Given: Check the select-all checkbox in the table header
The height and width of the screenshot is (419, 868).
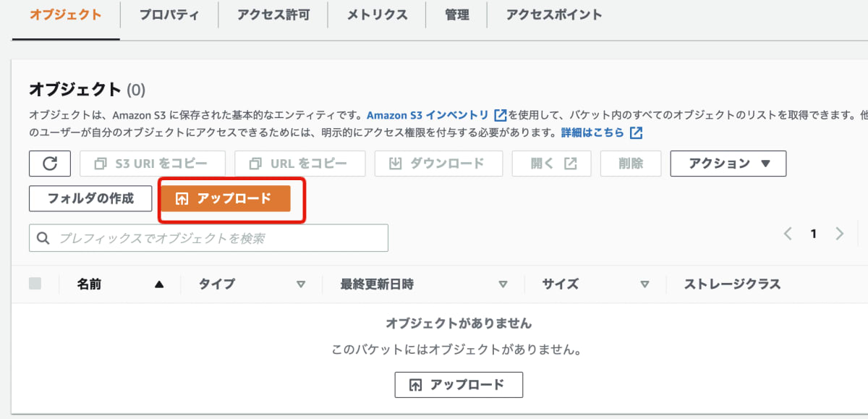Looking at the screenshot, I should coord(35,284).
